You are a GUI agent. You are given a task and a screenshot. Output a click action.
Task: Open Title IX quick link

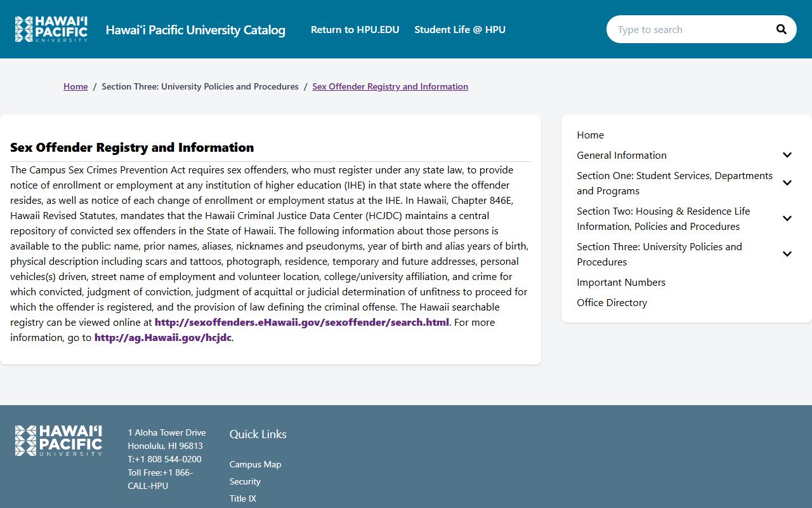243,498
